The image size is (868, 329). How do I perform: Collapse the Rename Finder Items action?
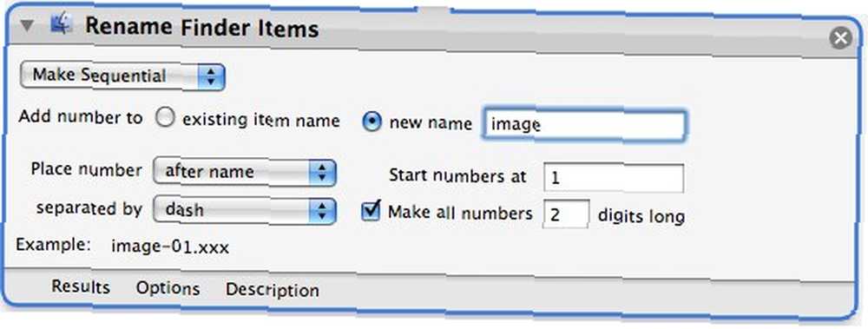coord(27,25)
